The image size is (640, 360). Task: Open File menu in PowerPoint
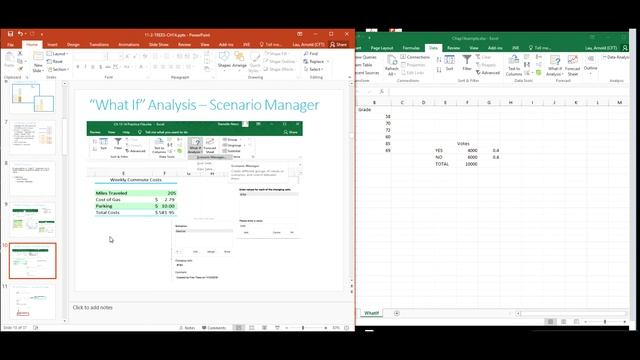[x=11, y=44]
